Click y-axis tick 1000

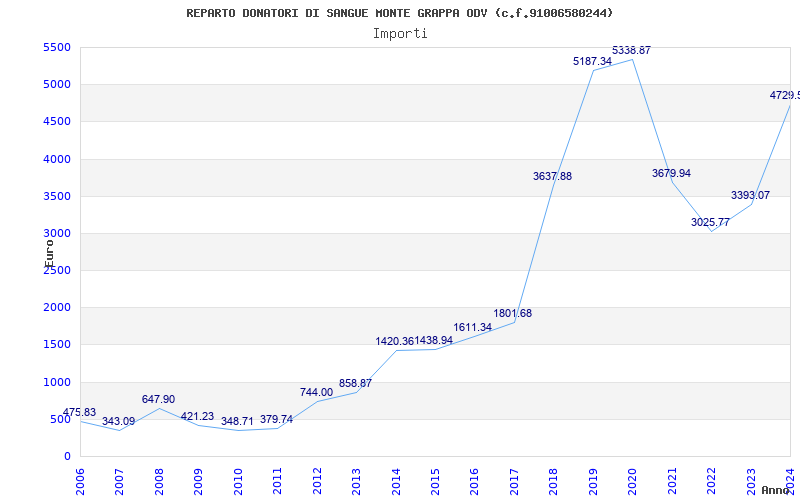[57, 382]
